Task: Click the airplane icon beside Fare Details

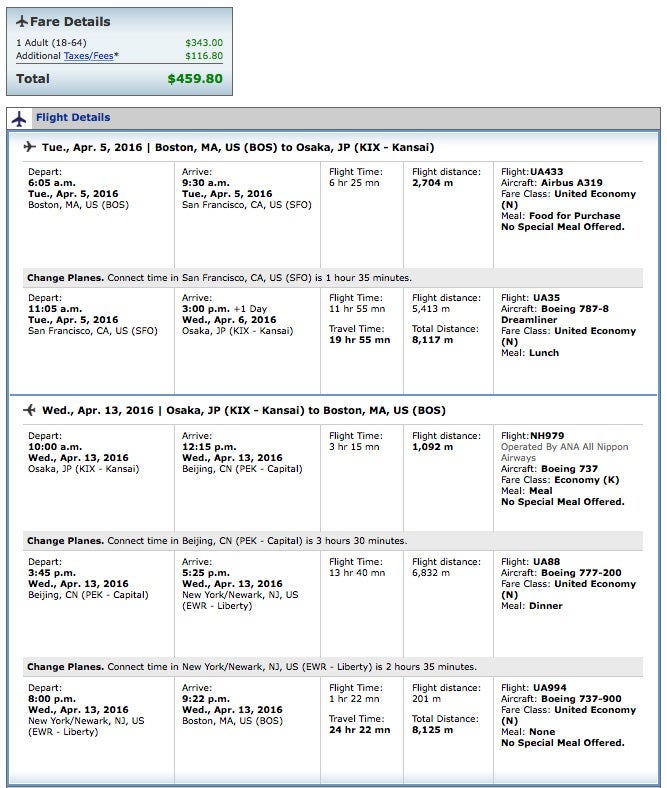Action: [x=22, y=21]
